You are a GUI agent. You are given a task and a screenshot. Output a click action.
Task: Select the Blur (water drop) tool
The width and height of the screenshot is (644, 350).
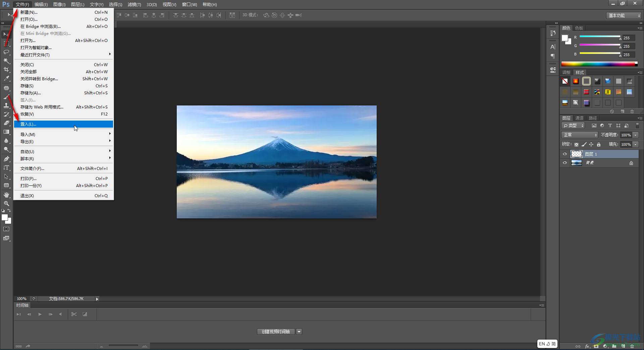pos(6,141)
